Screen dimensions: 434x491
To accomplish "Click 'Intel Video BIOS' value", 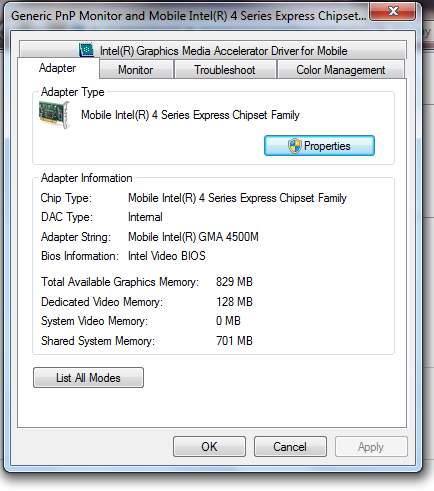I will click(x=167, y=256).
